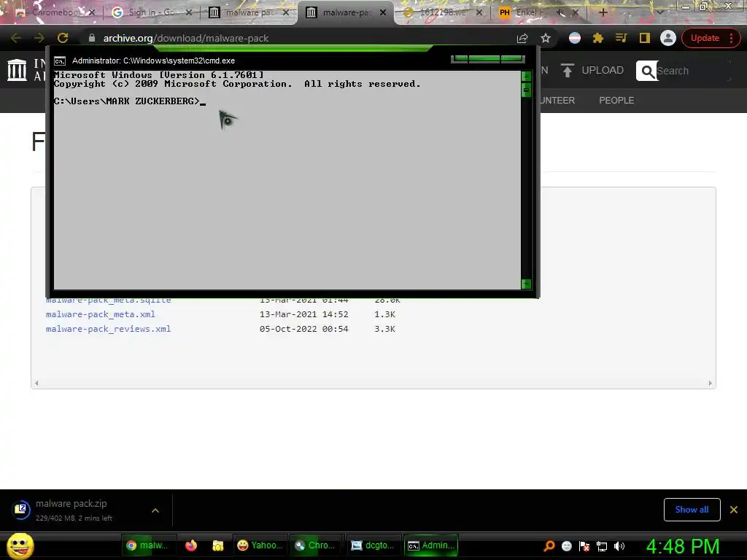
Task: Toggle the browser side panel icon
Action: 644,38
